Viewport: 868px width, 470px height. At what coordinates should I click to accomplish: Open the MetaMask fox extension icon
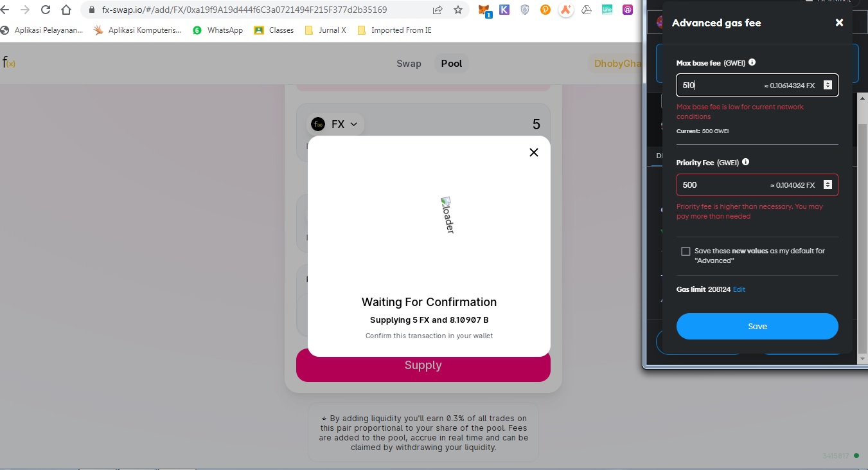pos(484,10)
